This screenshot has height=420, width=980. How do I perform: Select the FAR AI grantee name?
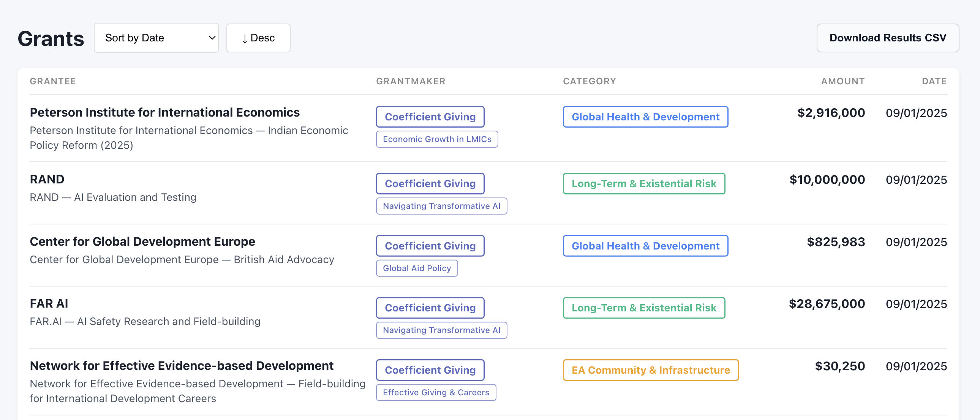(49, 303)
